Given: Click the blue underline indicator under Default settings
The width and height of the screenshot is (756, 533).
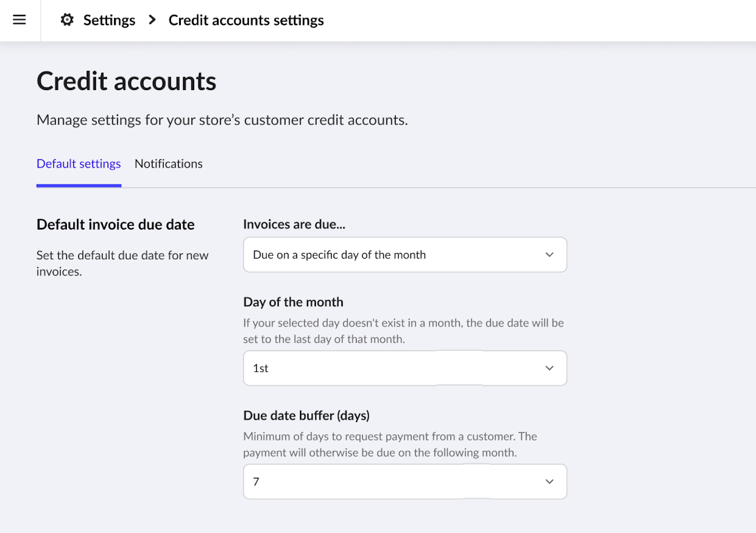Looking at the screenshot, I should click(x=79, y=184).
